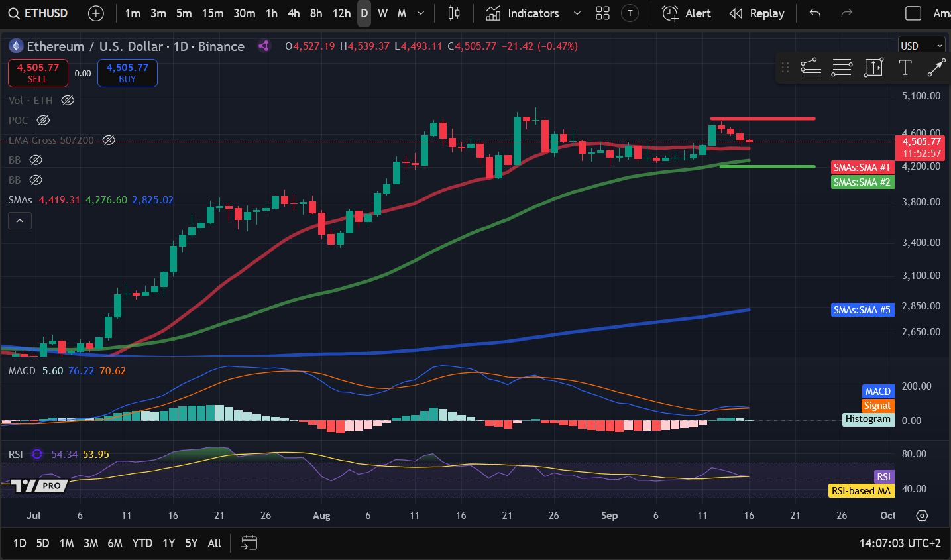Select the daily D timeframe

click(x=364, y=13)
